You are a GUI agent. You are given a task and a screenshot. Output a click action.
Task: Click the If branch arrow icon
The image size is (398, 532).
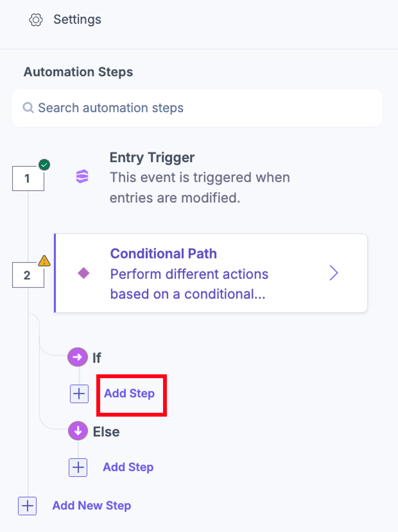(78, 357)
